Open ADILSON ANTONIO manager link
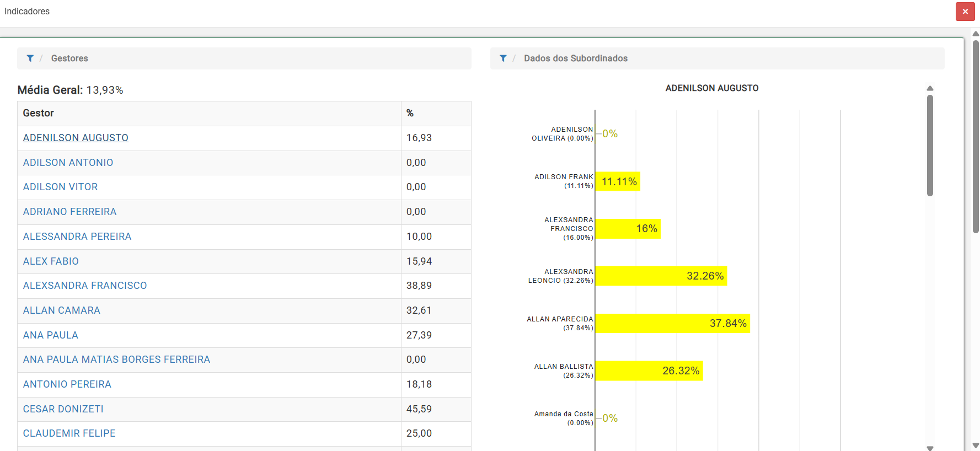The height and width of the screenshot is (451, 980). [x=68, y=163]
